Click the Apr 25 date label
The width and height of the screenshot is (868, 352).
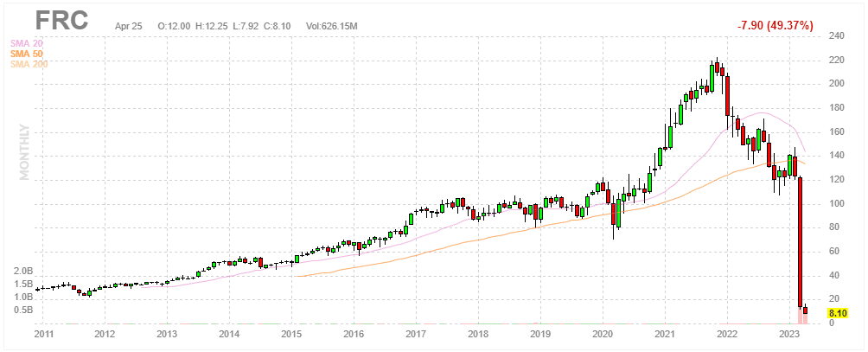pos(129,26)
